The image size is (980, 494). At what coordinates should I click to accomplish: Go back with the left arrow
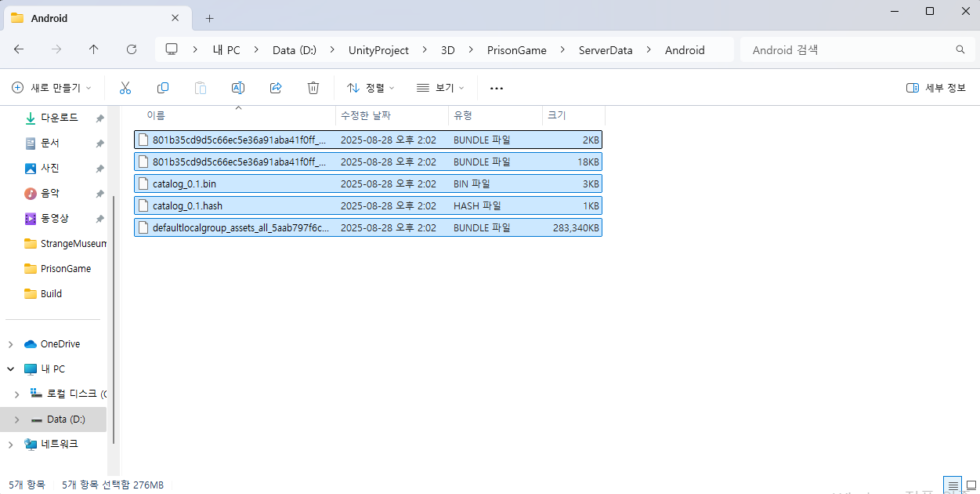point(19,49)
